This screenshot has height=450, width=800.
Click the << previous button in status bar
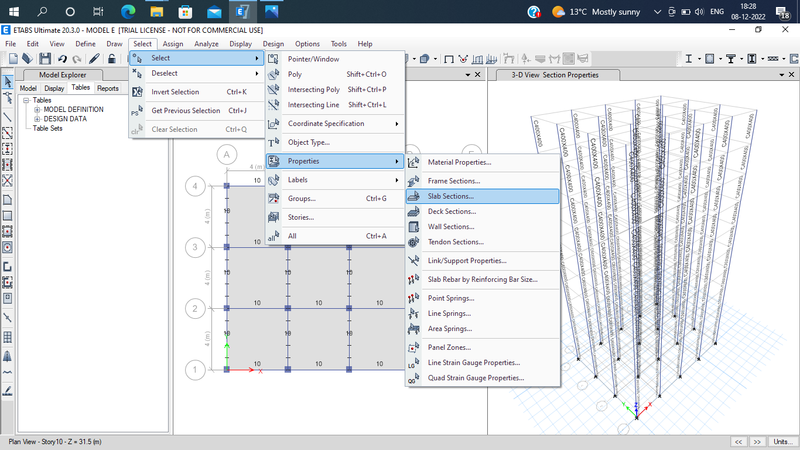[x=738, y=442]
